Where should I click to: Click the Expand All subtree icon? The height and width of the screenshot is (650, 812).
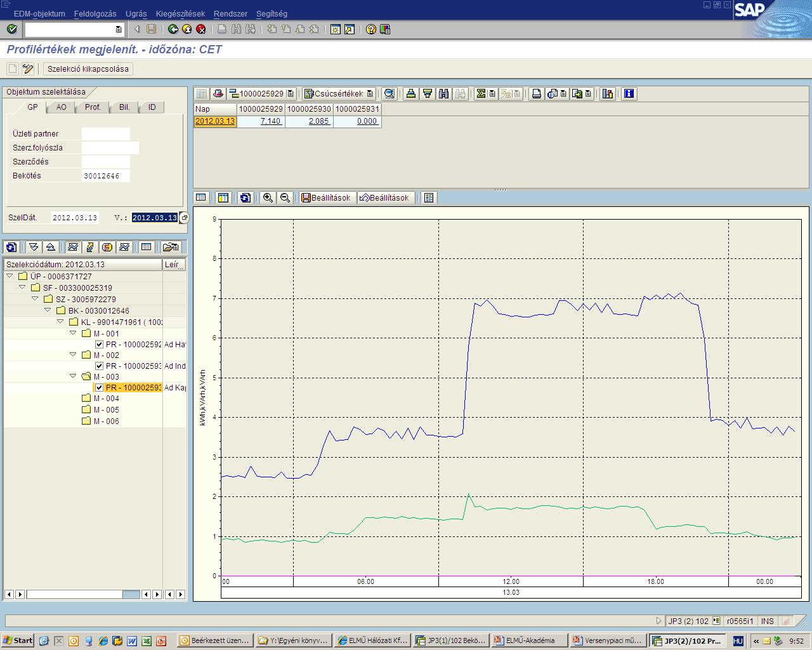[x=34, y=247]
